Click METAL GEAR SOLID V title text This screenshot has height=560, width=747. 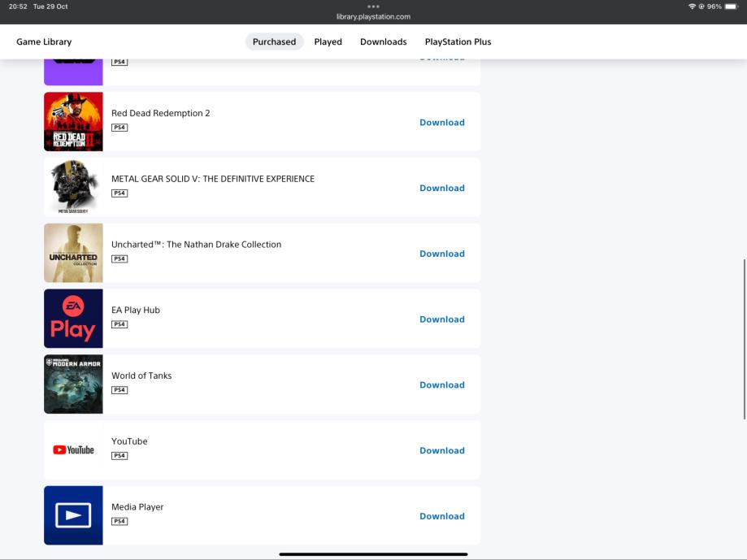click(213, 179)
